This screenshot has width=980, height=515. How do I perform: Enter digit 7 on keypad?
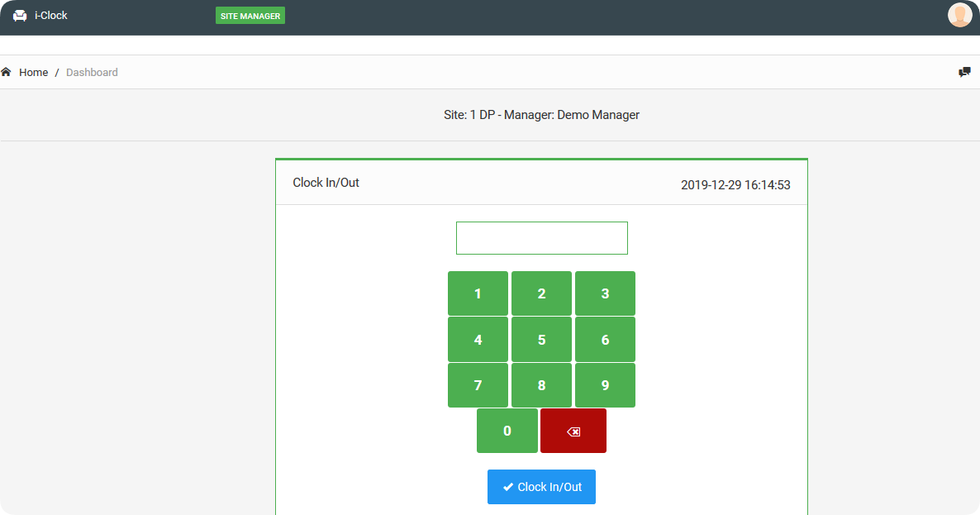coord(478,385)
